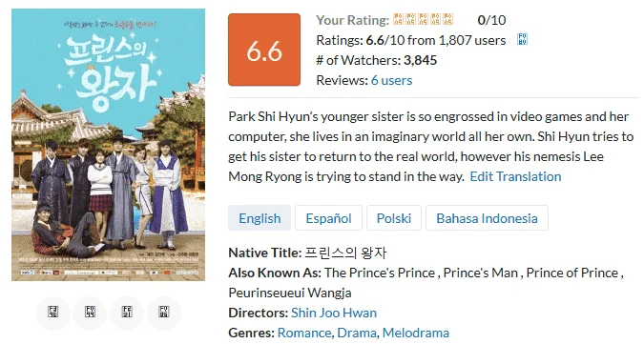
Task: Open the Drama genre link
Action: pyautogui.click(x=357, y=333)
